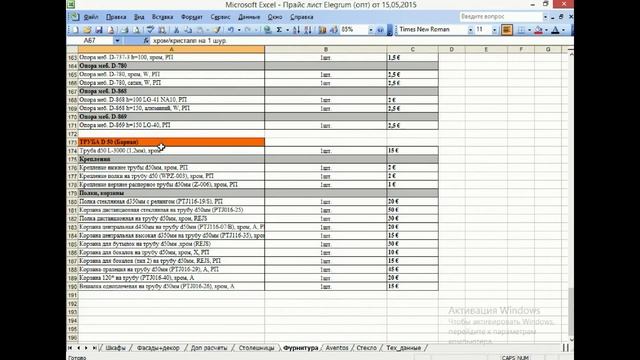This screenshot has height=360, width=640.
Task: Click the Chart Wizard icon
Action: coord(322,30)
